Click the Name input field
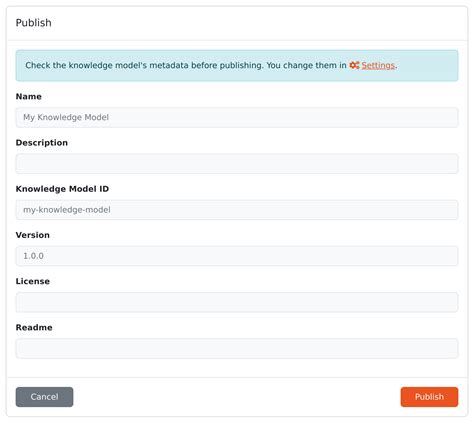This screenshot has width=474, height=423. 237,117
